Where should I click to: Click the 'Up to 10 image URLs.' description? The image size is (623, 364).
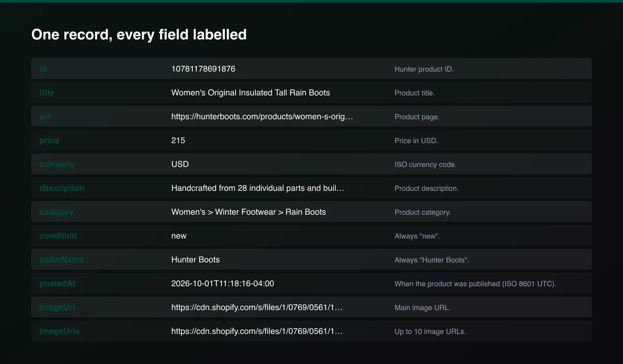point(430,331)
